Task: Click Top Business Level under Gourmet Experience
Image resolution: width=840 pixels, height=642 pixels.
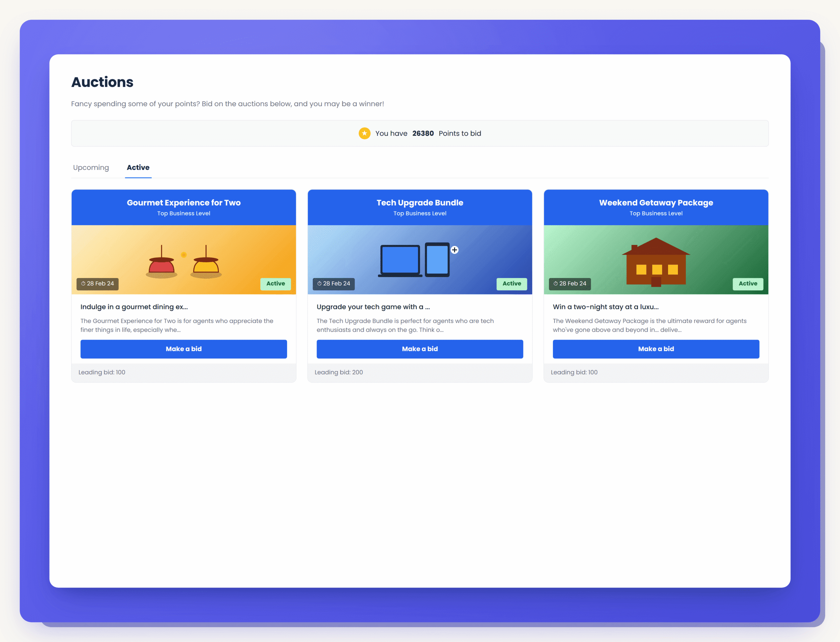Action: 183,213
